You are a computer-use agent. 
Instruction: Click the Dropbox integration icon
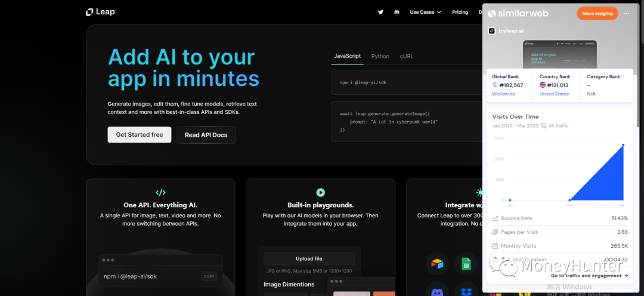(x=466, y=291)
